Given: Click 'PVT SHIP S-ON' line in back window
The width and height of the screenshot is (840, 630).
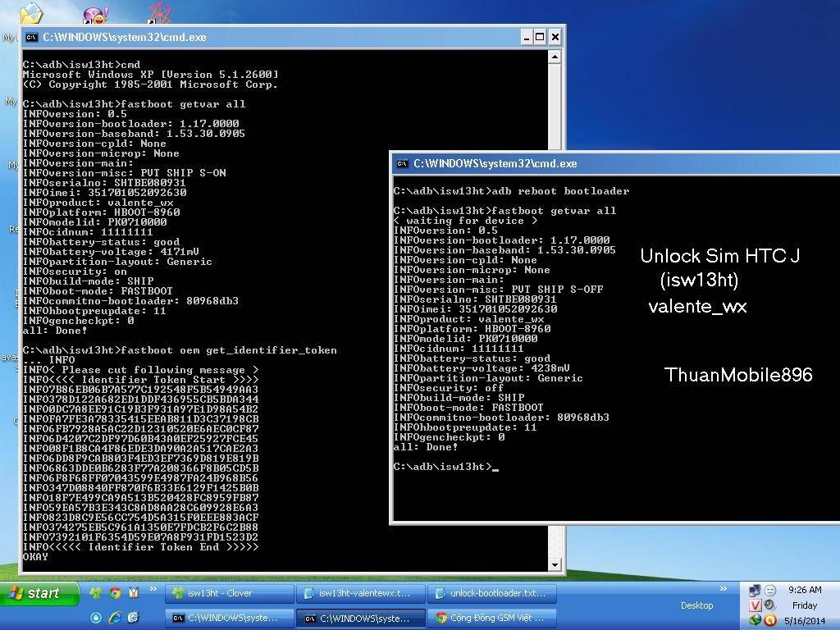Looking at the screenshot, I should (x=125, y=172).
